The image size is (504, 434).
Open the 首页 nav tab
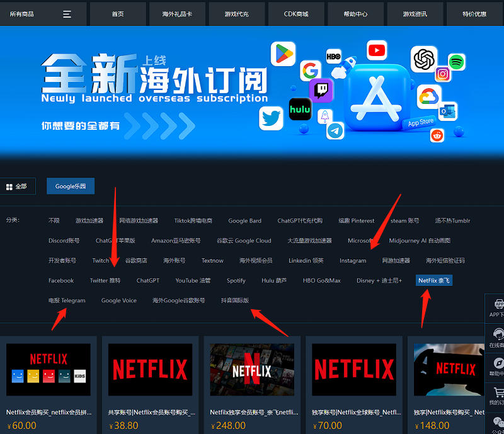click(118, 14)
